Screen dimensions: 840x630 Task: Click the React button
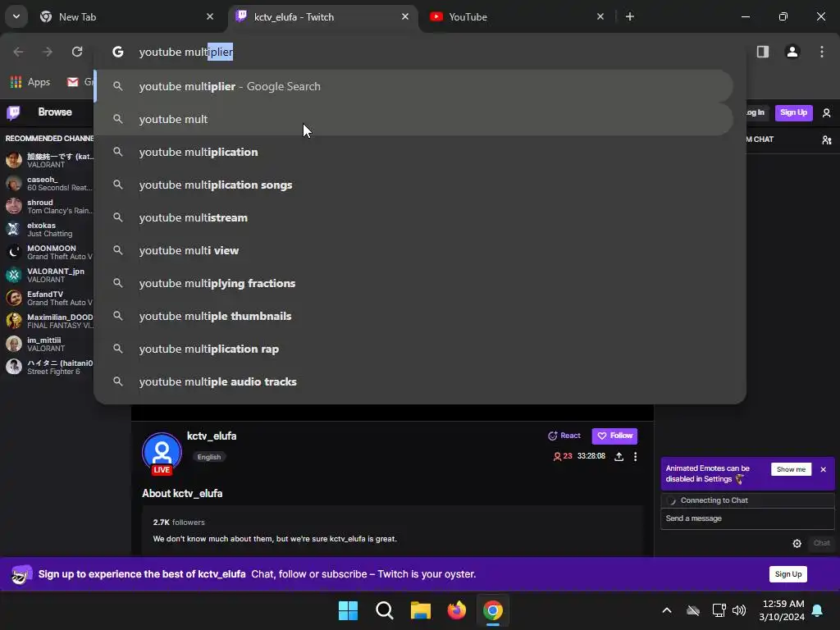point(564,436)
